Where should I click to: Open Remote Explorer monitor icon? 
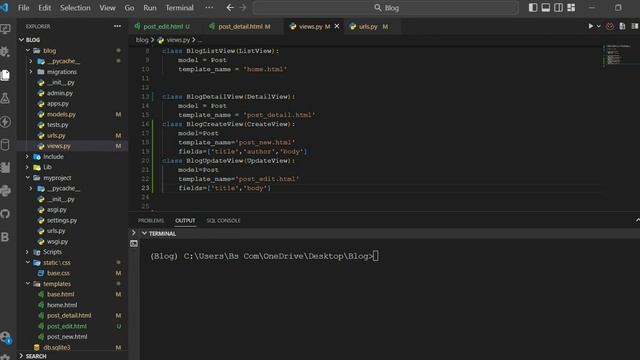(x=5, y=29)
